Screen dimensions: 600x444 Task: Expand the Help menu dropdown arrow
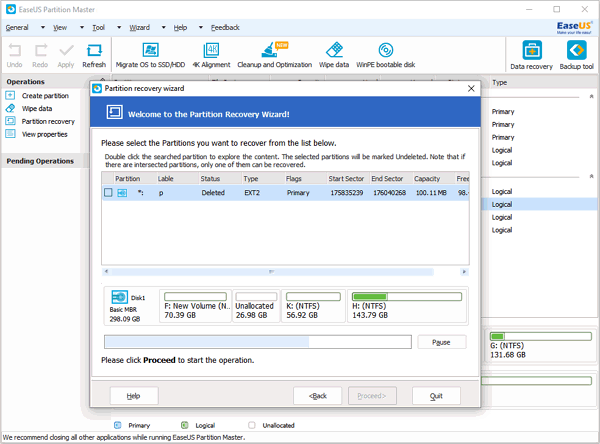(x=201, y=28)
